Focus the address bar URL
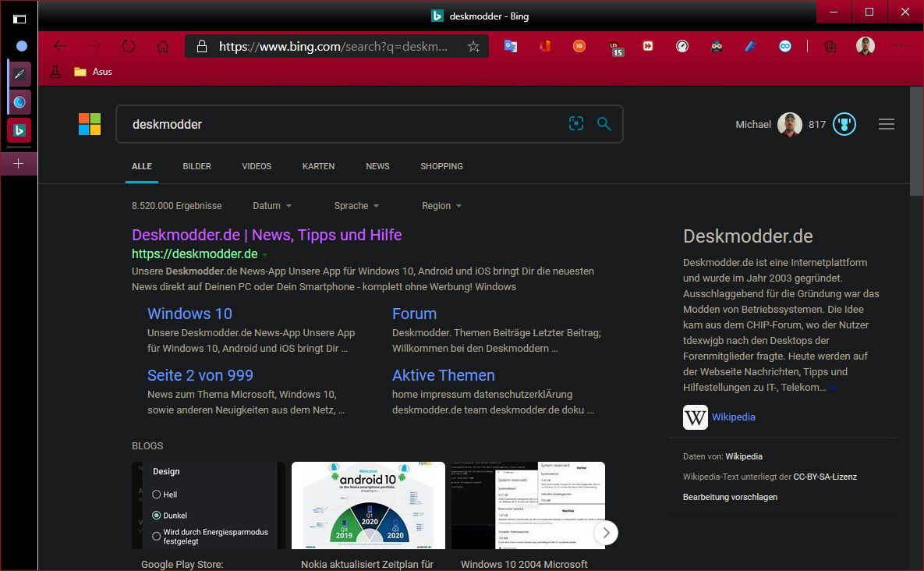924x571 pixels. pos(333,46)
